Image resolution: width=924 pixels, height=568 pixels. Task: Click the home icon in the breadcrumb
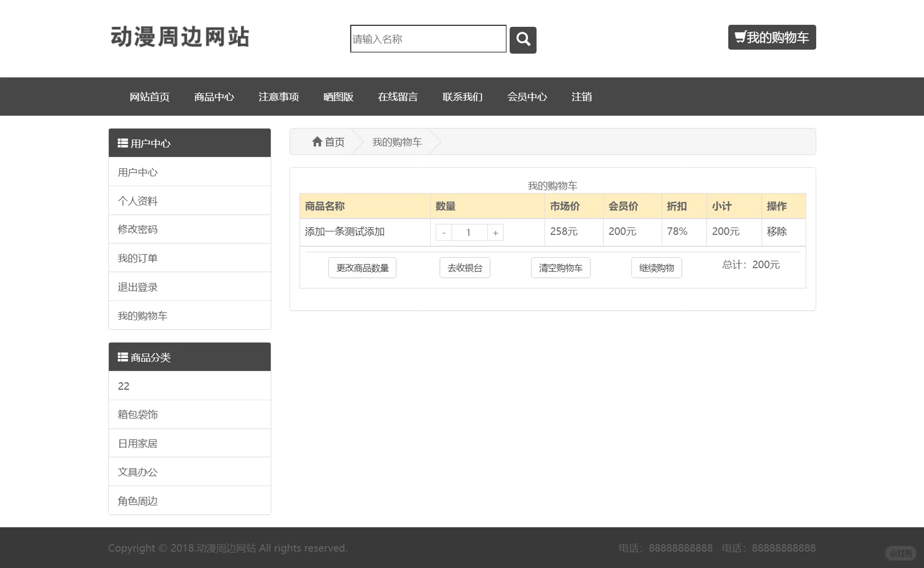tap(317, 141)
